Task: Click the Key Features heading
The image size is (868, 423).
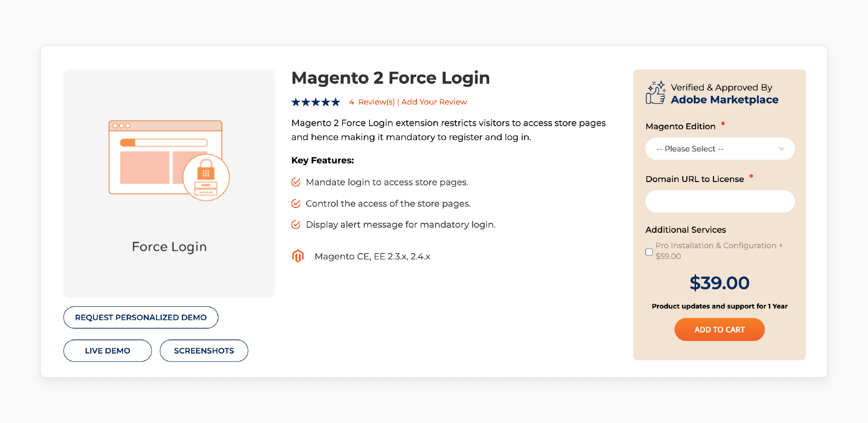Action: tap(323, 160)
